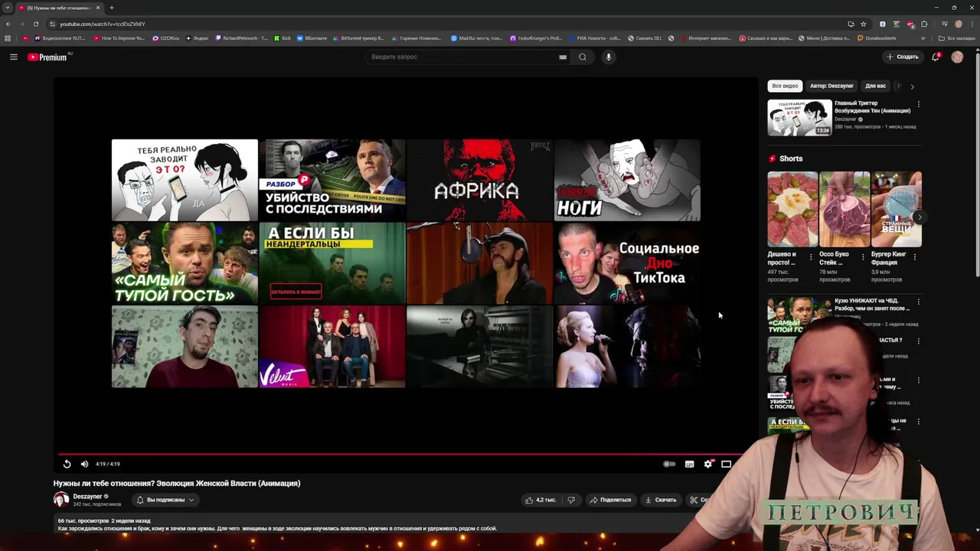Open options for Дешево и просто Short
980x551 pixels.
811,257
